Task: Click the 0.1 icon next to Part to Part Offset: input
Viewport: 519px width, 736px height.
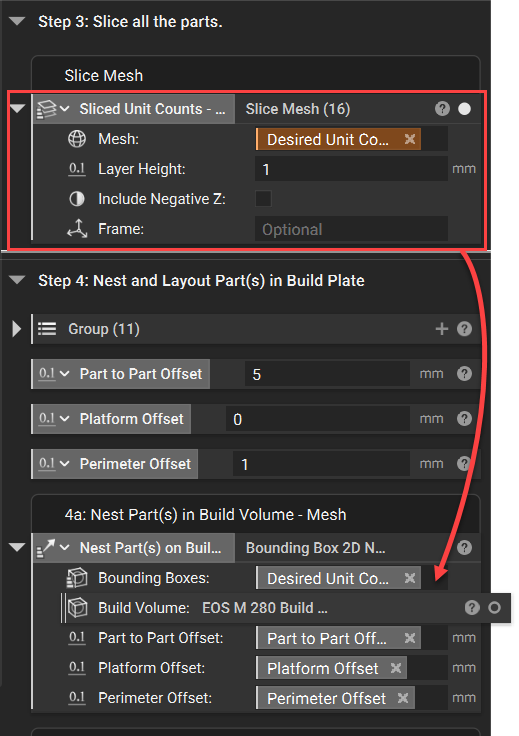Action: 77,638
